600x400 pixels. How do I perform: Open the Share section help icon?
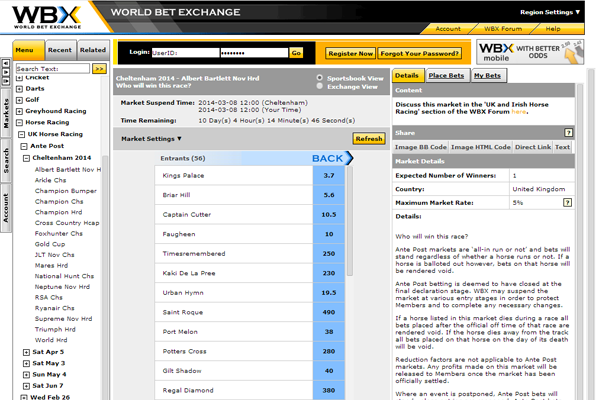568,133
